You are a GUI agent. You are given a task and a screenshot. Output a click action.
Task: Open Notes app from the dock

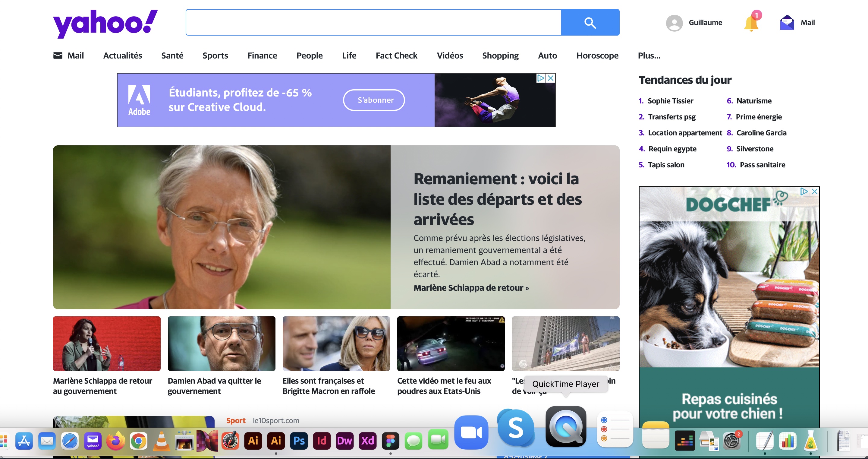coord(656,435)
